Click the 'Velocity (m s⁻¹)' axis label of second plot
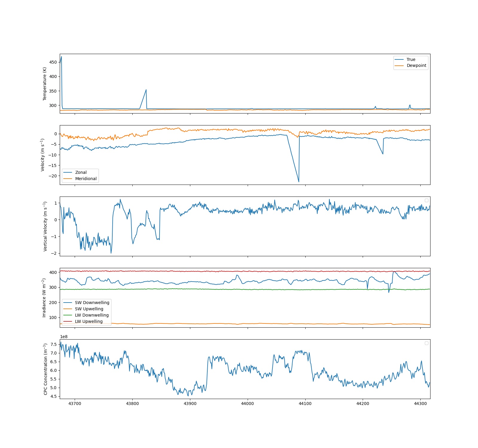The height and width of the screenshot is (448, 478). pyautogui.click(x=42, y=155)
